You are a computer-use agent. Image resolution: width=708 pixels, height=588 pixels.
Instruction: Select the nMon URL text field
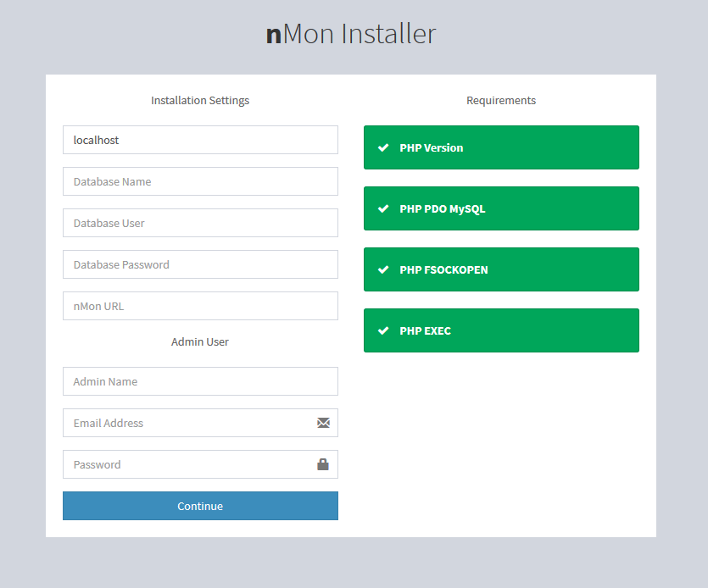tap(200, 306)
